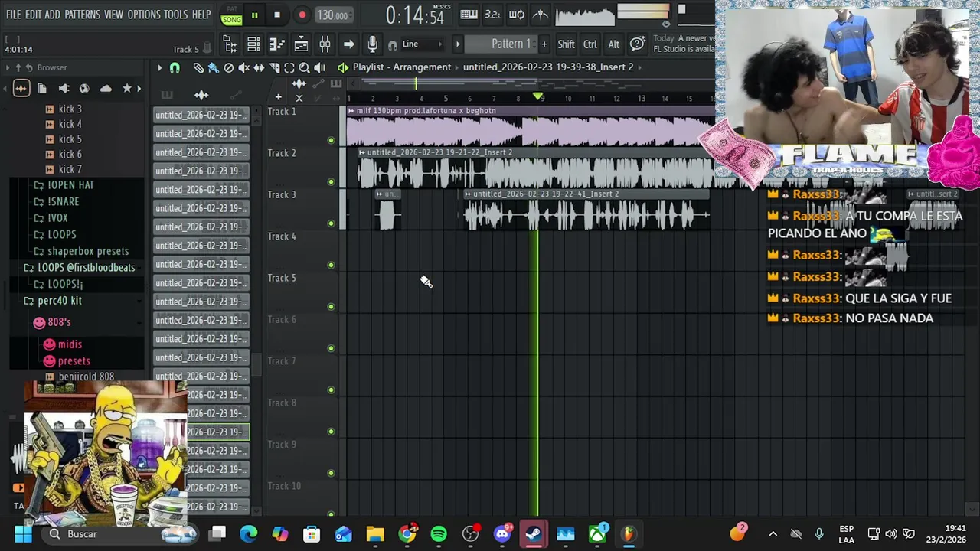Expand the !OPEN HAT folder
Viewport: 980px width, 551px height.
point(64,185)
